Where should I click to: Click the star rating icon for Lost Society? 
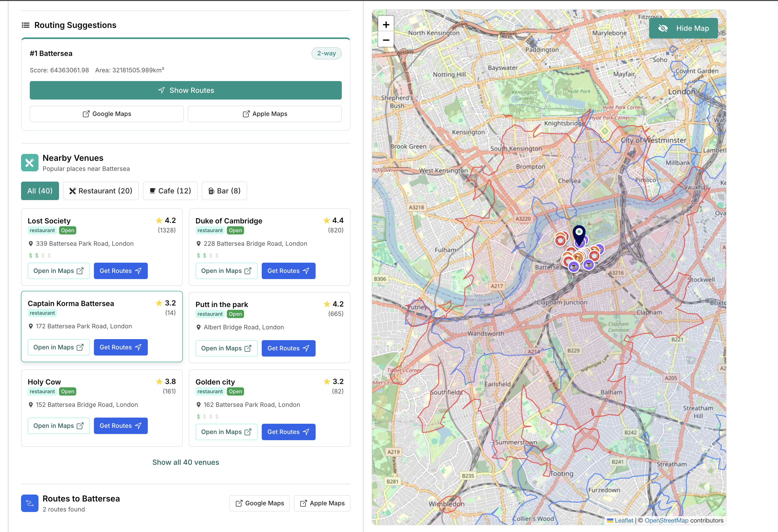point(159,221)
